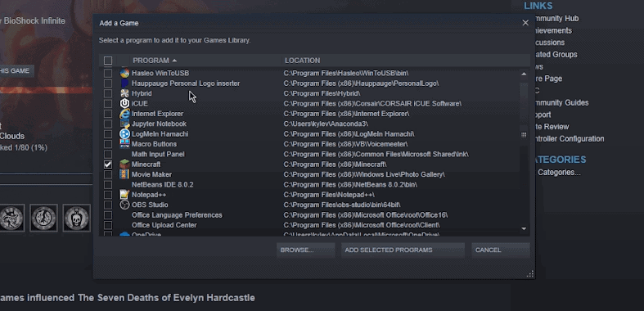Image resolution: width=644 pixels, height=311 pixels.
Task: Check the Notepad++ checkbox
Action: (x=108, y=195)
